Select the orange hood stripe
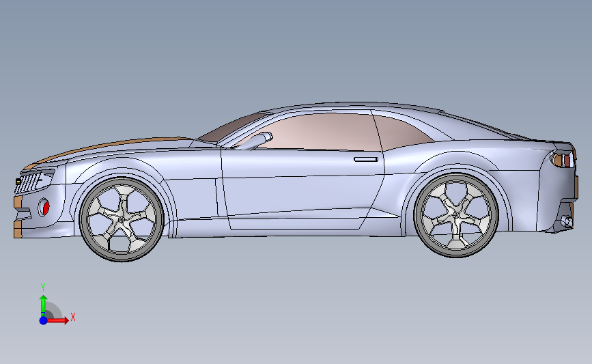The height and width of the screenshot is (364, 592). [109, 147]
